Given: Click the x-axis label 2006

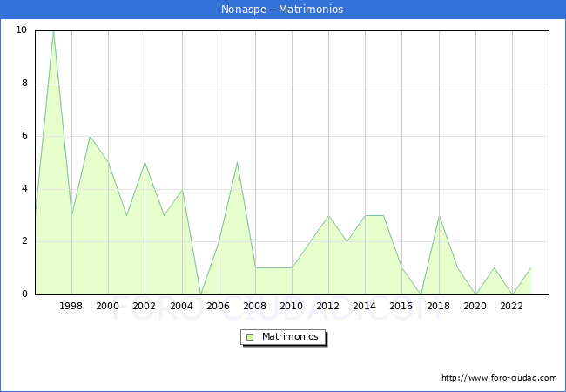Looking at the screenshot, I should [218, 306].
